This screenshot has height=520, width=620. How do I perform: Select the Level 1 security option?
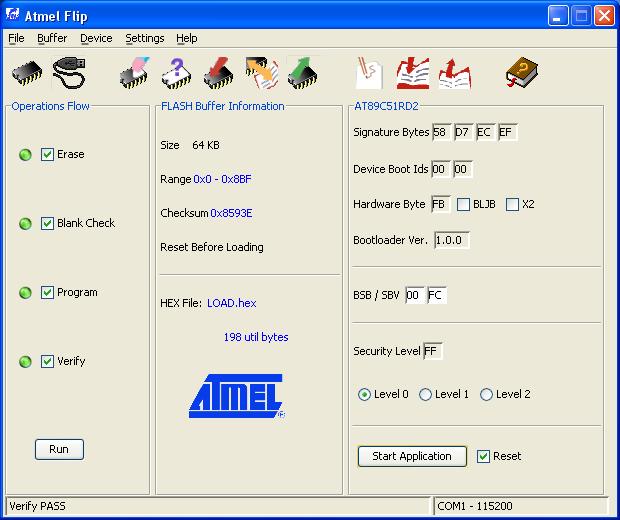pyautogui.click(x=425, y=395)
